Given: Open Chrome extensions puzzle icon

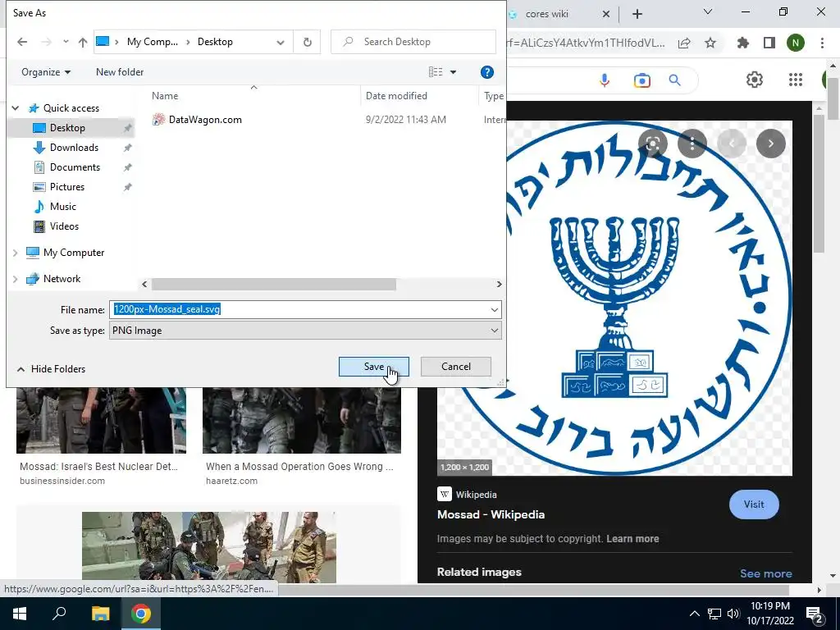Looking at the screenshot, I should (x=743, y=43).
